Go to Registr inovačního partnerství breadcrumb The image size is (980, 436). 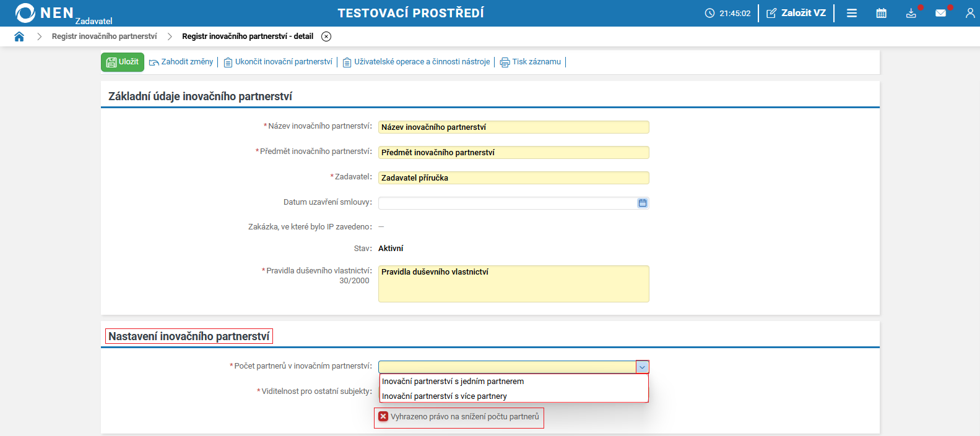tap(105, 36)
